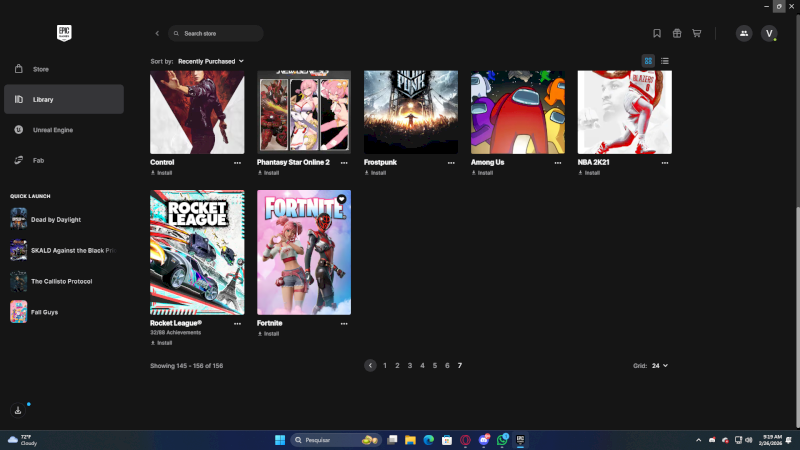The height and width of the screenshot is (450, 800).
Task: Show hidden system tray icons
Action: (x=698, y=440)
